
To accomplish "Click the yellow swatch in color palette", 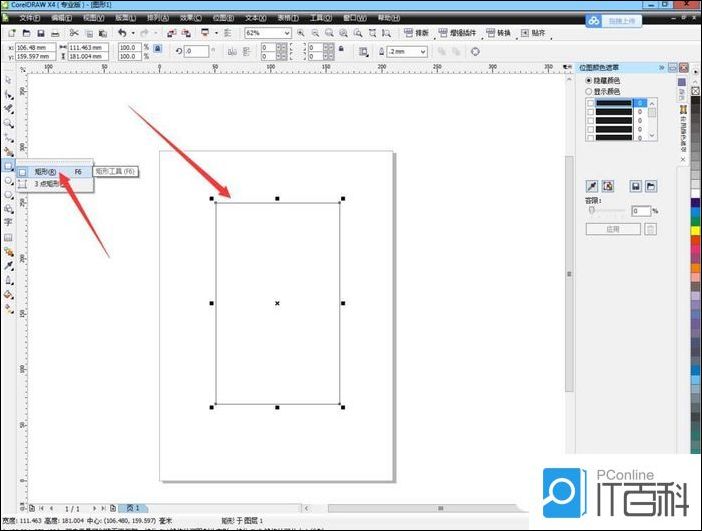I will tap(695, 231).
